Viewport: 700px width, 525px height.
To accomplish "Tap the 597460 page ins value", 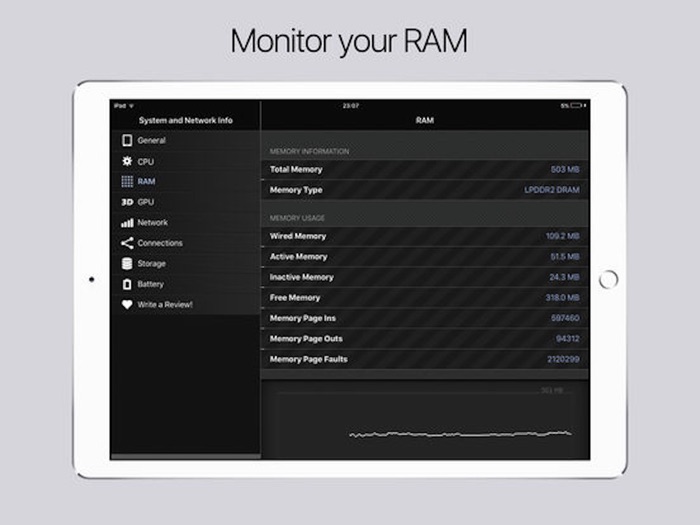I will [x=565, y=318].
